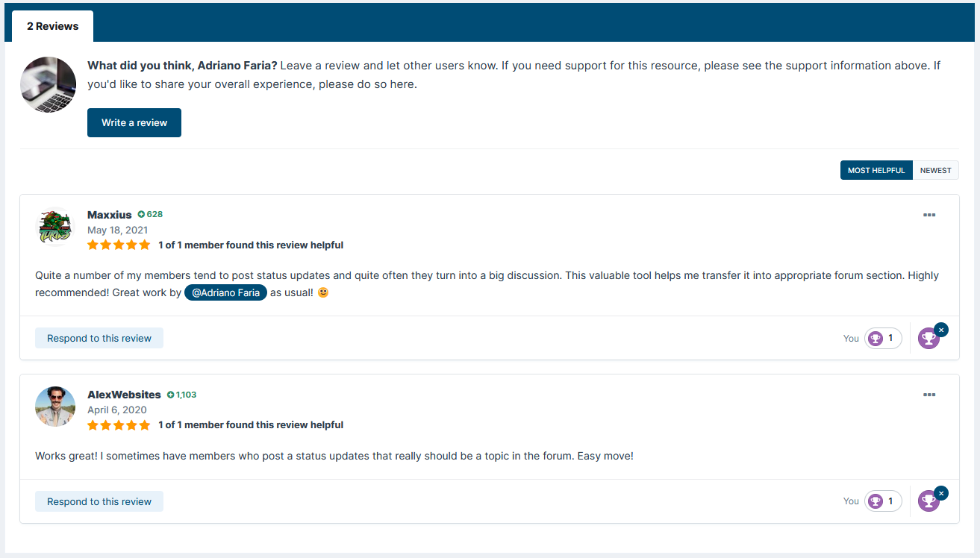Click the trophy badge showing 1 beside You
Screen dimensions: 980x558
883,338
